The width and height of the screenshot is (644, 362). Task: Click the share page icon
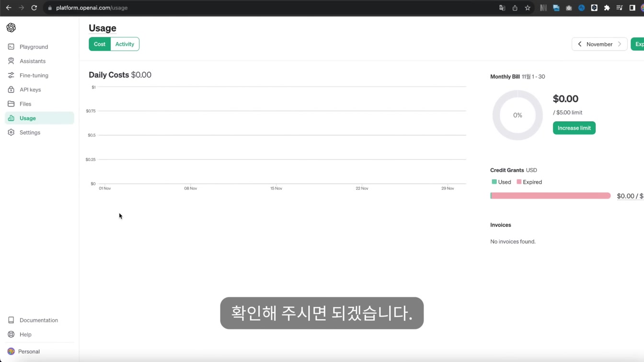point(515,8)
